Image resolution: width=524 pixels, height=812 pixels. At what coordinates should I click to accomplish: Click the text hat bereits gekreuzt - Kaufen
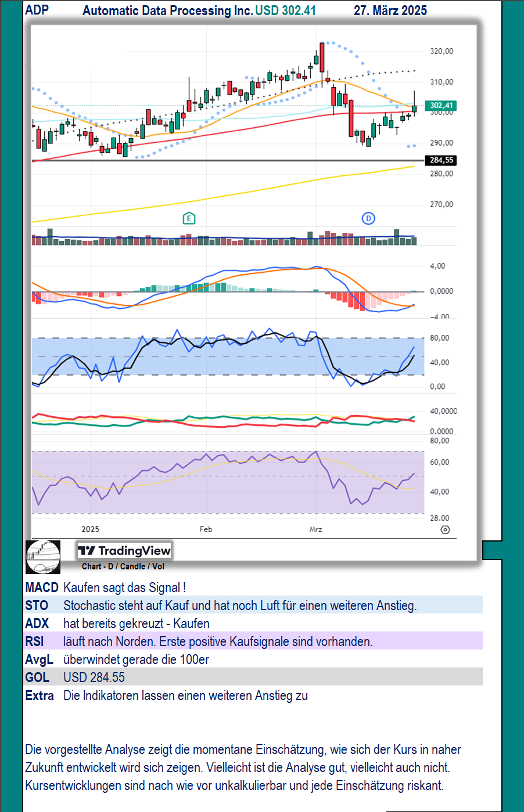coord(137,623)
